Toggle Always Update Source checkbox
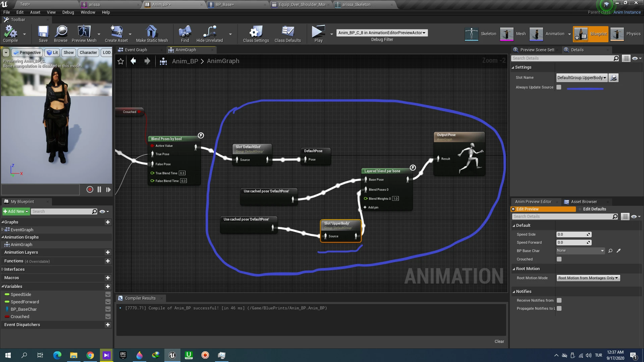The width and height of the screenshot is (644, 362). [x=559, y=87]
